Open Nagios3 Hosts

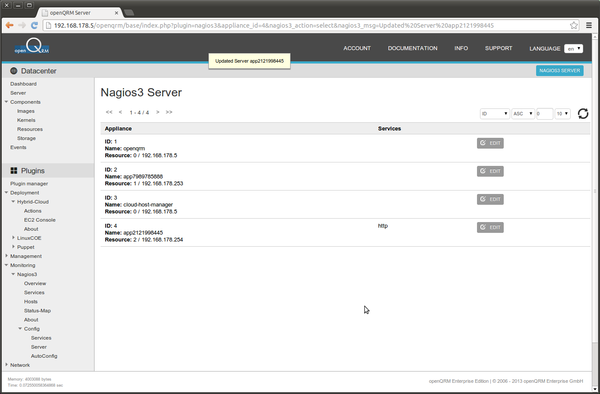coord(31,301)
